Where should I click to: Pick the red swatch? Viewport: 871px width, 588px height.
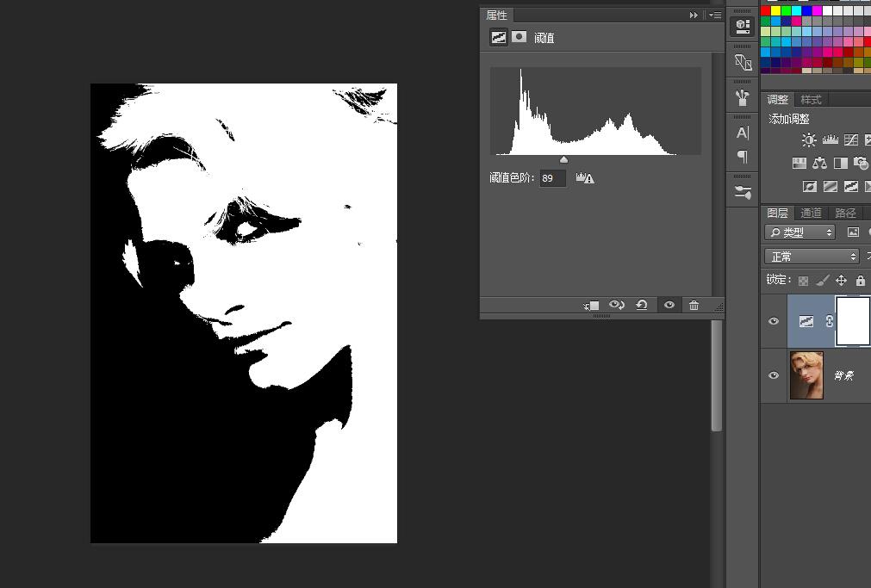click(765, 11)
